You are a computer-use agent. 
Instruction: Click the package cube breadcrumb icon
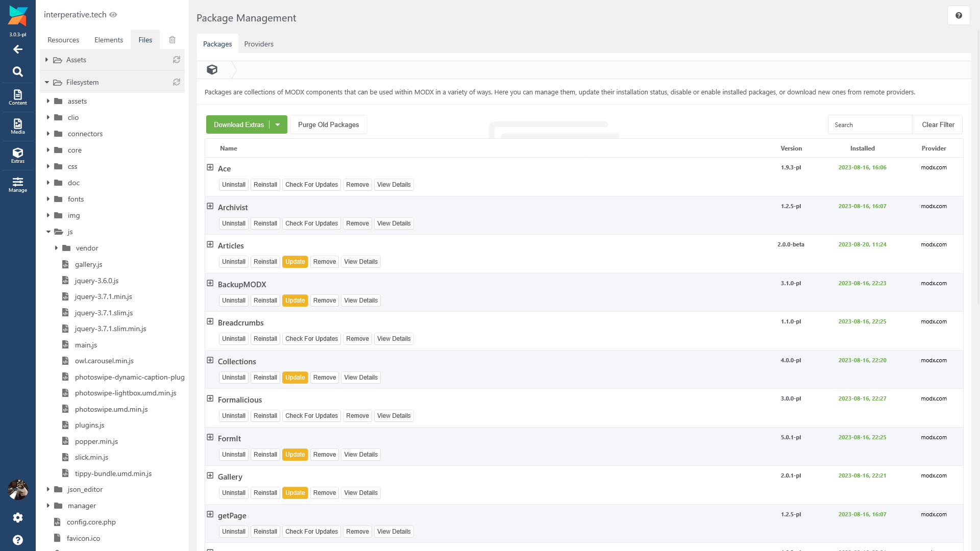click(x=212, y=69)
